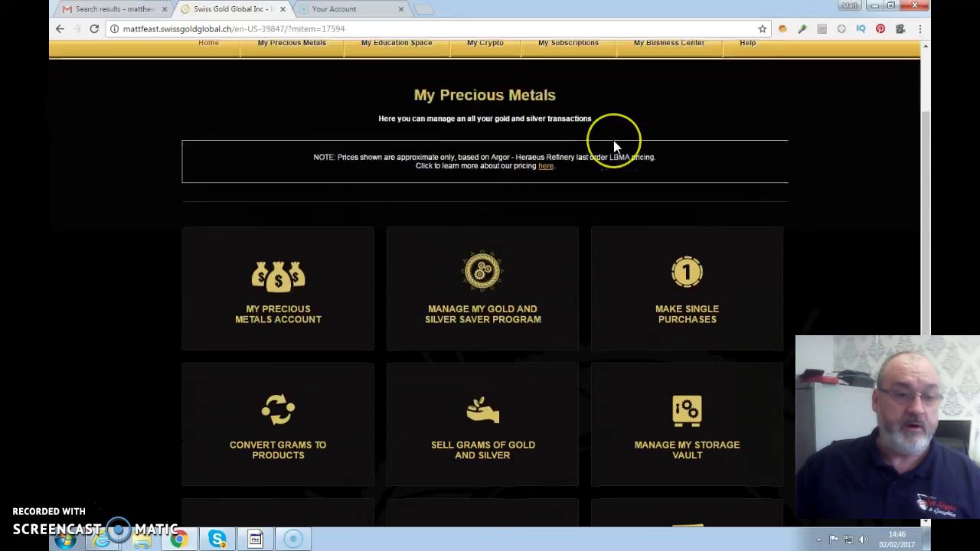Click the site info icon in address bar
This screenshot has height=551, width=980.
tap(114, 29)
